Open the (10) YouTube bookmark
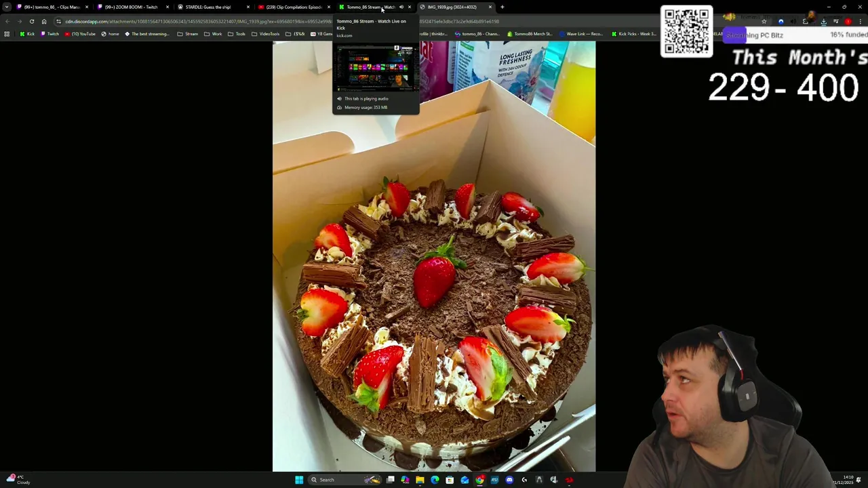 coord(81,34)
